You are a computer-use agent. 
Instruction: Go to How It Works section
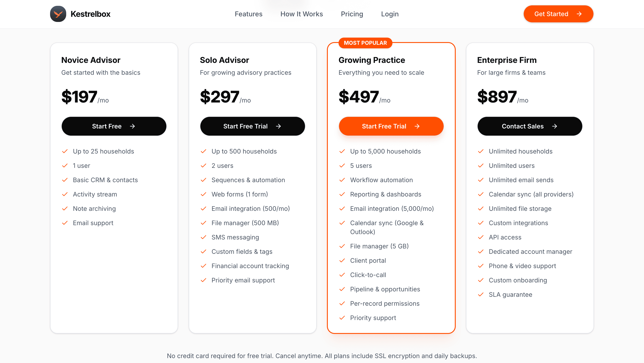point(301,14)
